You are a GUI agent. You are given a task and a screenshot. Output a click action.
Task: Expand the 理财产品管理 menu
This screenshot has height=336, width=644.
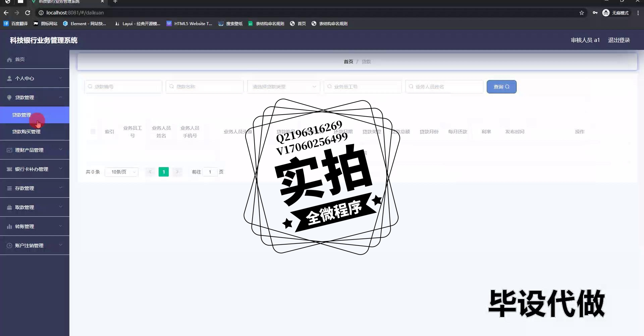35,150
